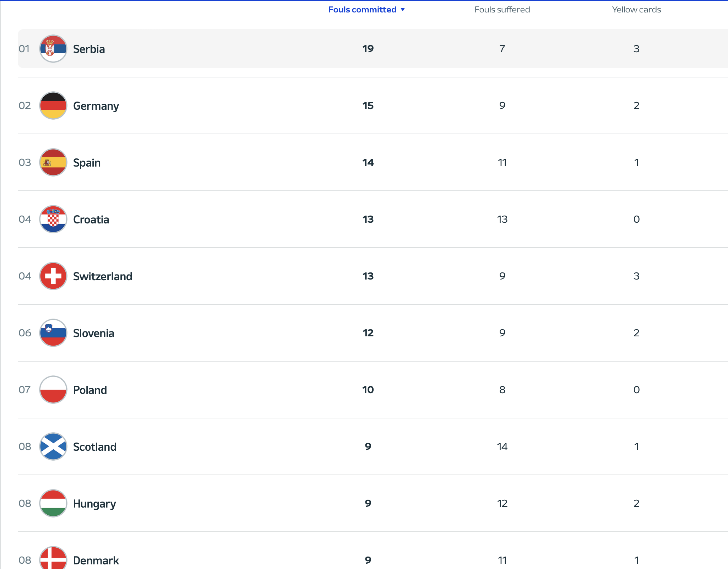This screenshot has height=569, width=728.
Task: Click the Scotland flag icon
Action: [x=53, y=446]
